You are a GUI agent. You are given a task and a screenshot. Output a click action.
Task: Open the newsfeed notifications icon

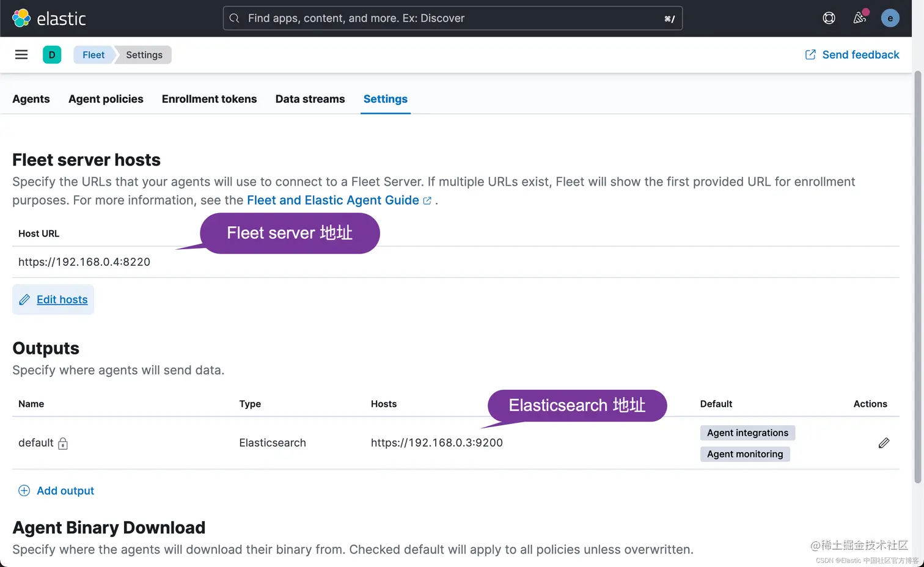pyautogui.click(x=859, y=18)
